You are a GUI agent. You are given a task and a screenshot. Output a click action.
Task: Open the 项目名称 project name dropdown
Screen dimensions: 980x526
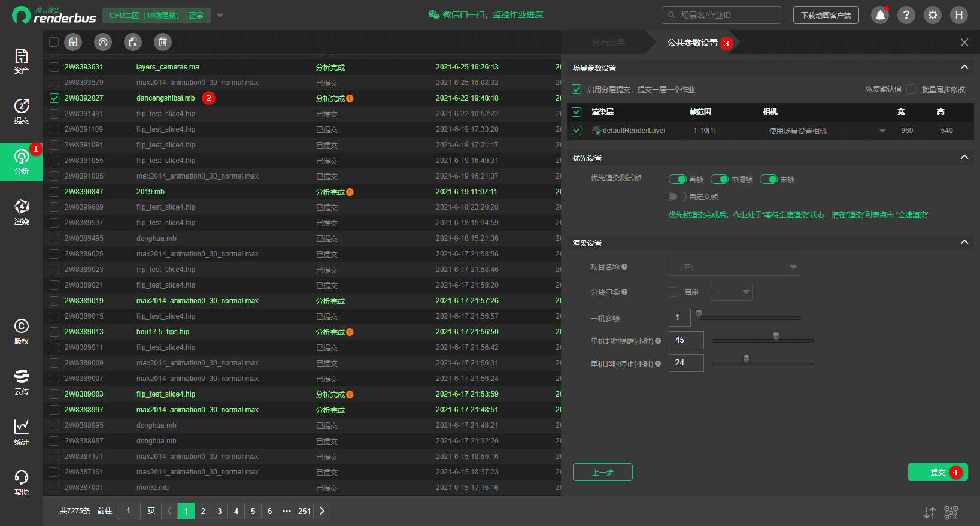pyautogui.click(x=734, y=267)
